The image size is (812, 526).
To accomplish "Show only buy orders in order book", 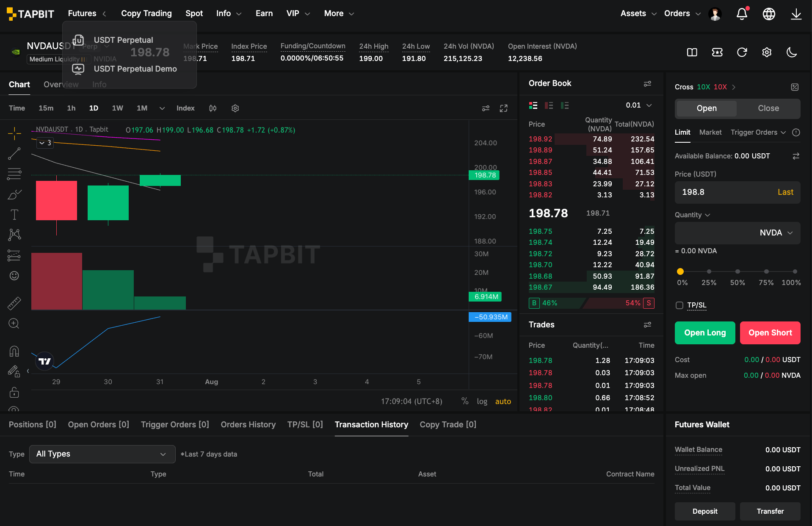I will [x=565, y=105].
